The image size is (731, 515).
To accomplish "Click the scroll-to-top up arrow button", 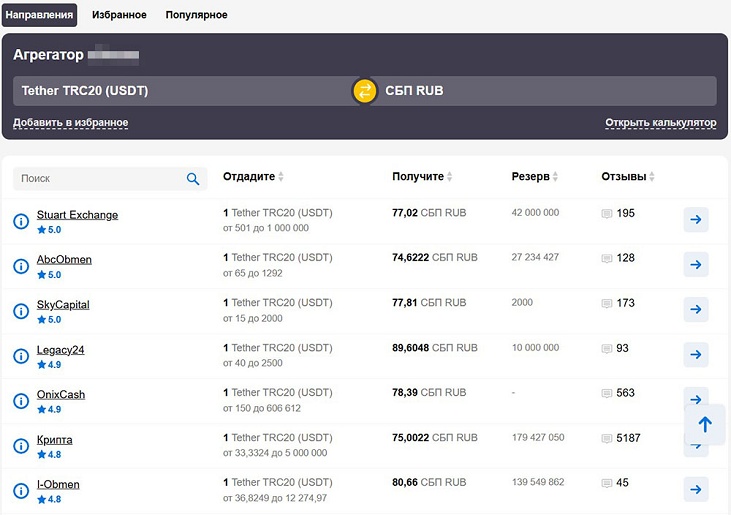I will click(x=705, y=425).
